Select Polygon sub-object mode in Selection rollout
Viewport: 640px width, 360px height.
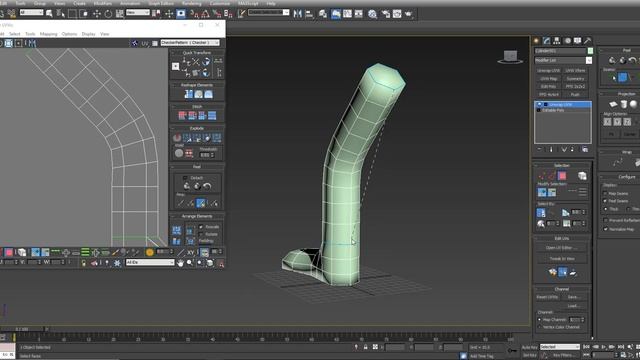click(x=562, y=176)
